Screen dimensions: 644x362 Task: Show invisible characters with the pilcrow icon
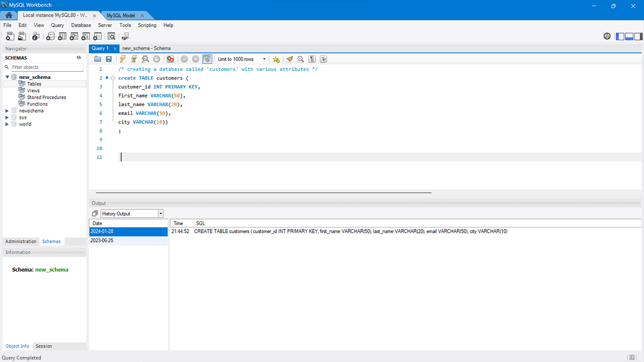(x=311, y=59)
